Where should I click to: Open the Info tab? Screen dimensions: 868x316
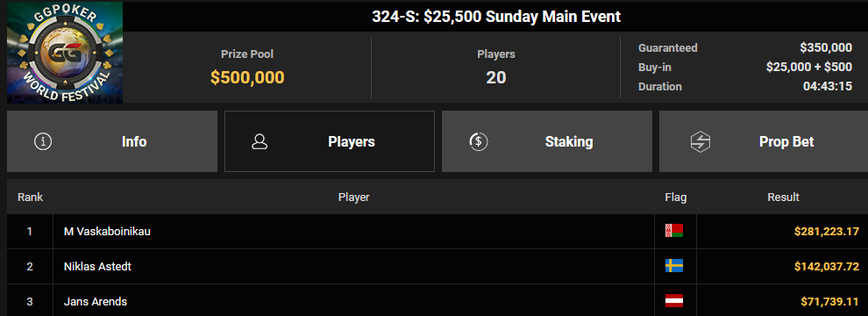click(112, 141)
